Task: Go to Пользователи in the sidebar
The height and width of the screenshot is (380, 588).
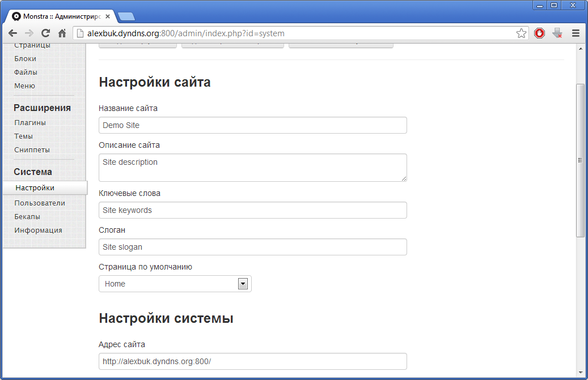Action: pos(40,203)
